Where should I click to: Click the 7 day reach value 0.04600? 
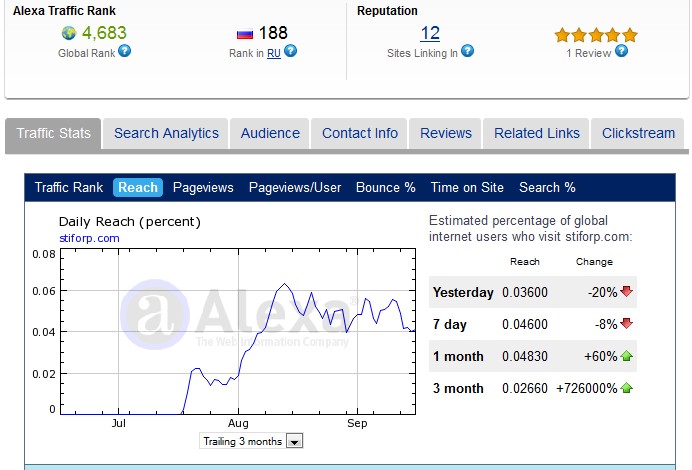525,324
